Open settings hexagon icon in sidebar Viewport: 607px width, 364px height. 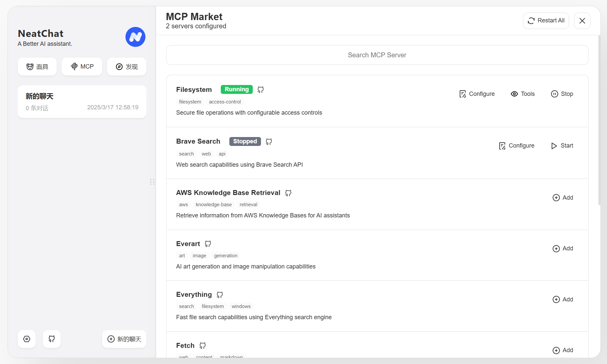[x=27, y=339]
